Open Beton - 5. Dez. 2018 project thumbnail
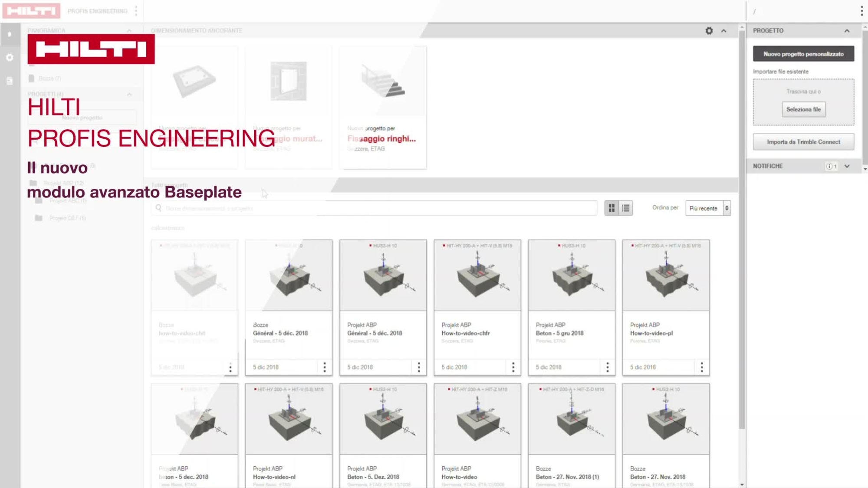The width and height of the screenshot is (868, 488). tap(383, 419)
